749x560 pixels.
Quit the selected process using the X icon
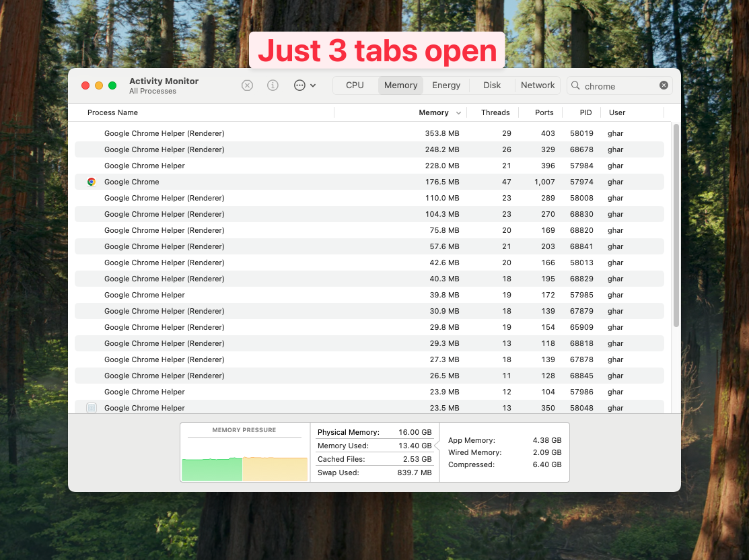pos(247,85)
